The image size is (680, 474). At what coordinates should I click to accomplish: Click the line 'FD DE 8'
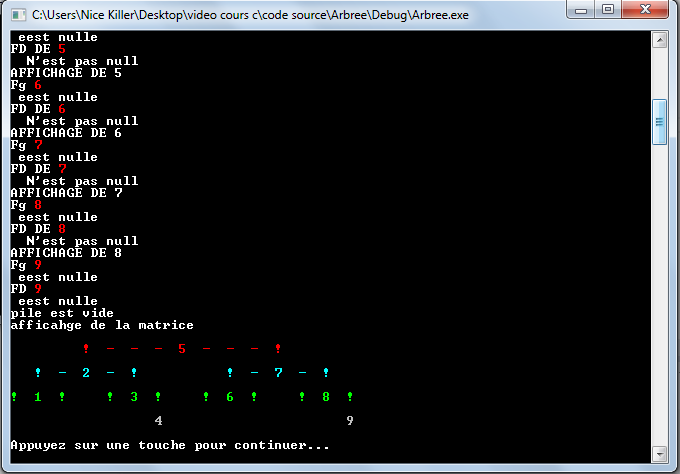tap(38, 229)
